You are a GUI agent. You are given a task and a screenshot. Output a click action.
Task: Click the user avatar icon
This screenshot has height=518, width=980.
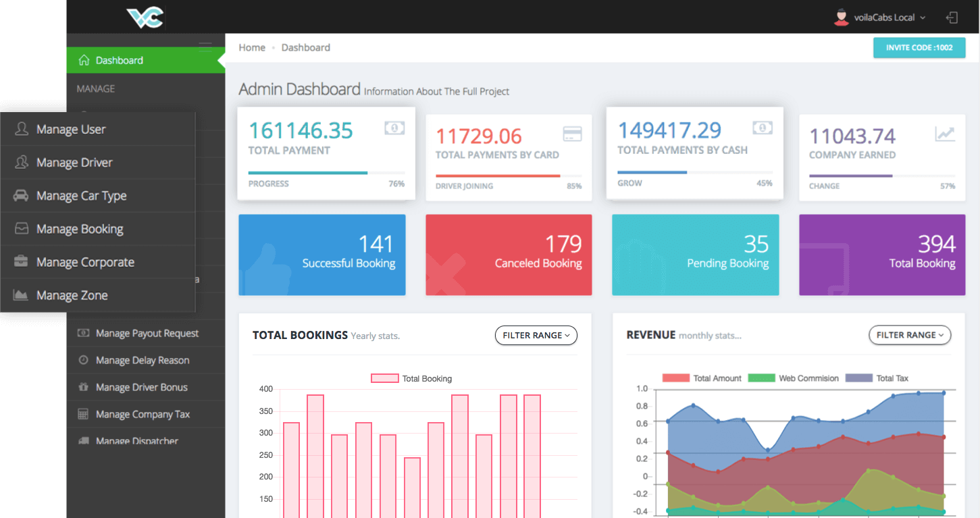tap(841, 18)
